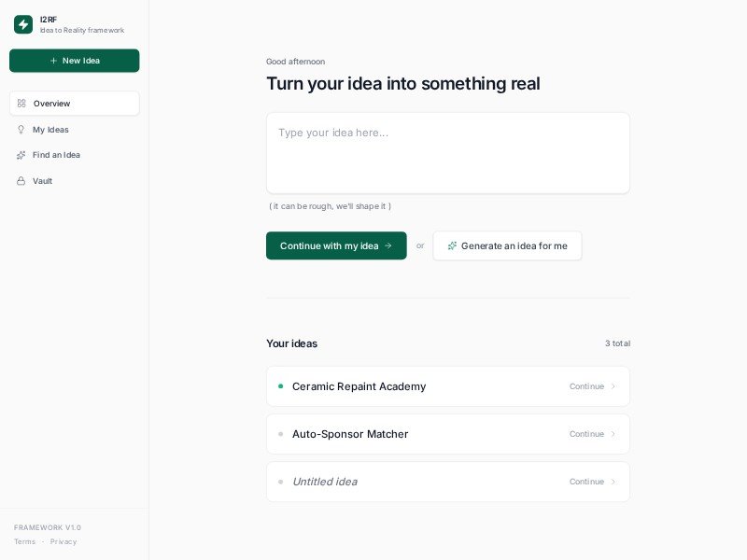The height and width of the screenshot is (560, 747).
Task: Click the Find an Idea sparkle icon
Action: (x=21, y=155)
